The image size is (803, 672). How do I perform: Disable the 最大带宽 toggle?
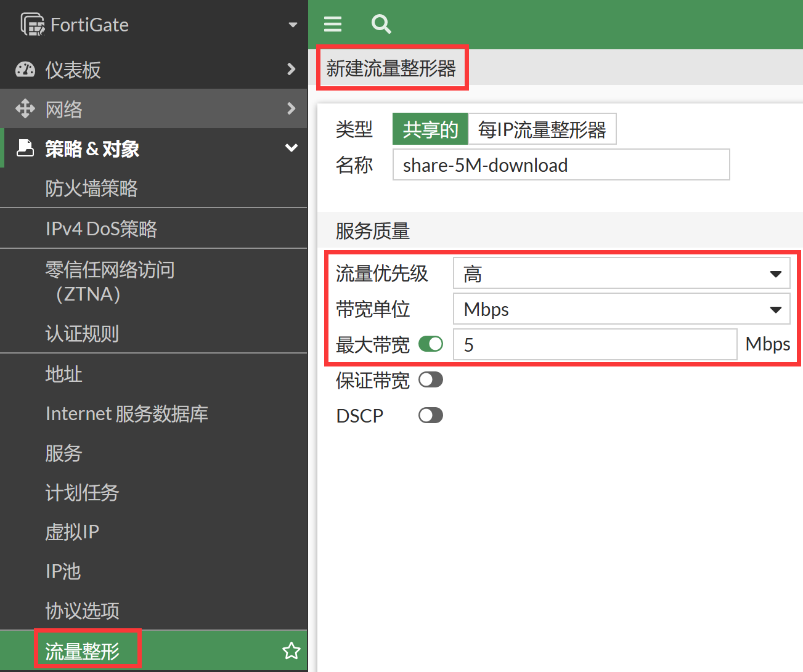431,344
